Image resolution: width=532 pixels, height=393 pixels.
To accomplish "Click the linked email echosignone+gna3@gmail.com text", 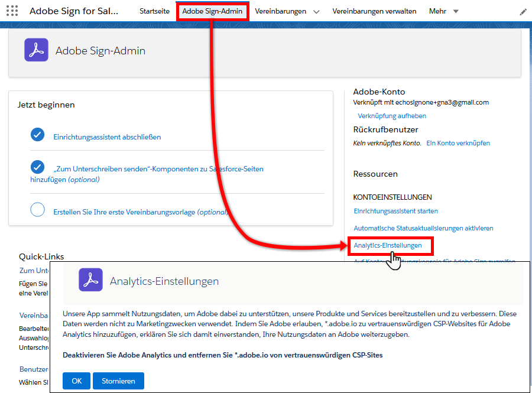I will tap(442, 102).
